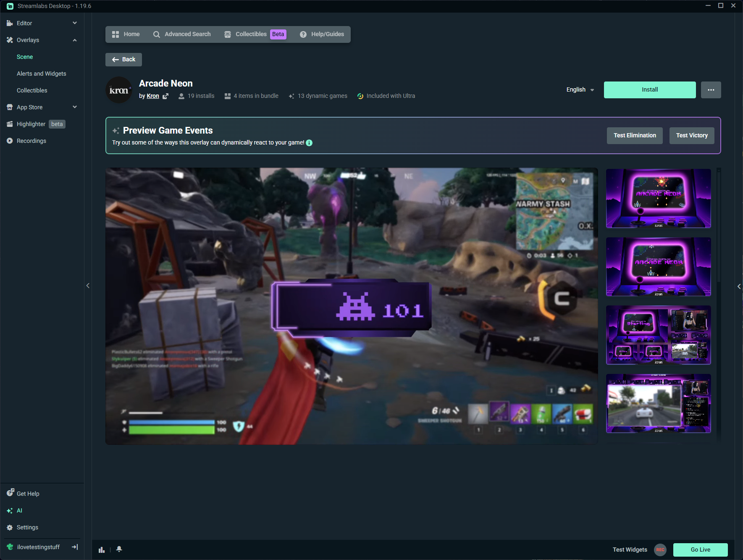Click the REC indicator near Test Widgets
Screen dimensions: 743x560
coord(660,549)
